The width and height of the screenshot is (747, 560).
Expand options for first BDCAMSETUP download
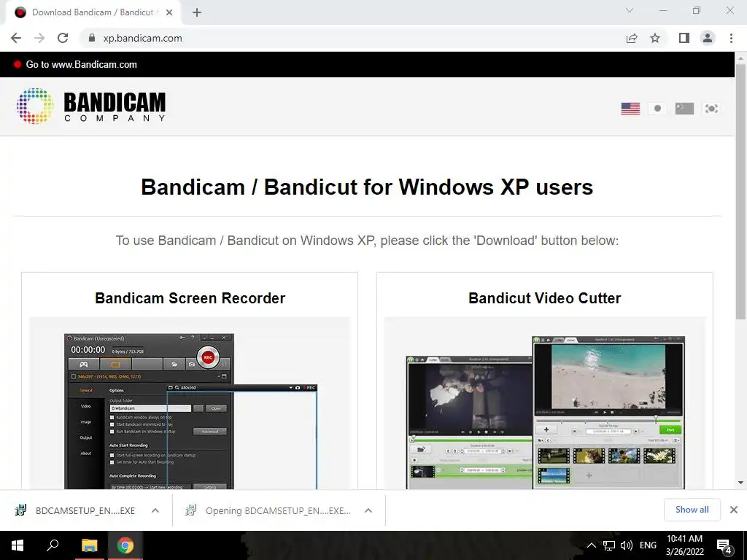[155, 510]
